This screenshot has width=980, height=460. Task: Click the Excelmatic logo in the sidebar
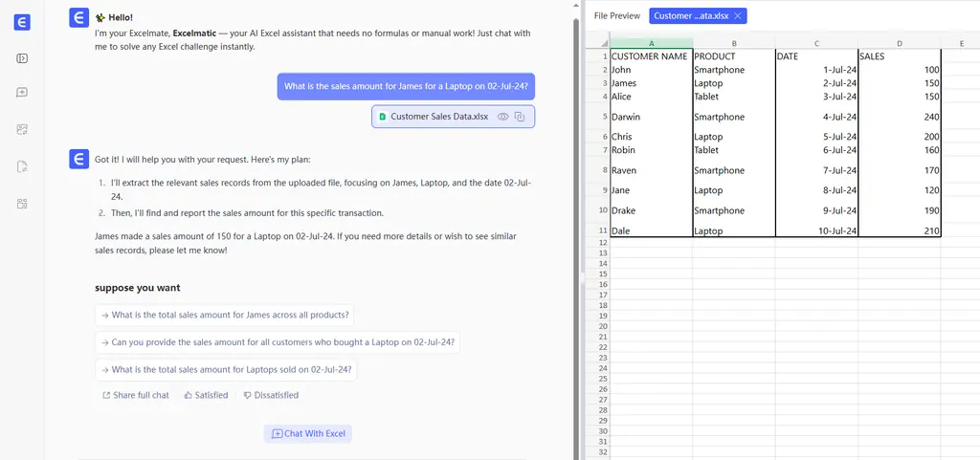pyautogui.click(x=22, y=22)
